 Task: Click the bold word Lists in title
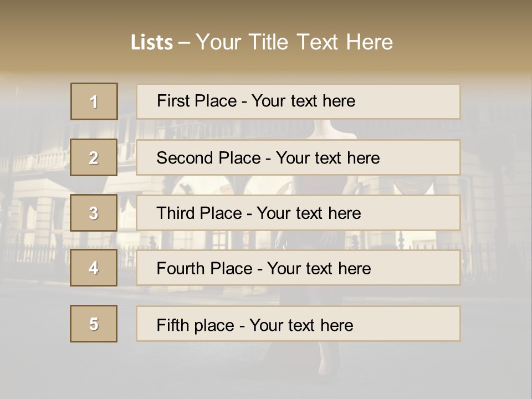(152, 42)
